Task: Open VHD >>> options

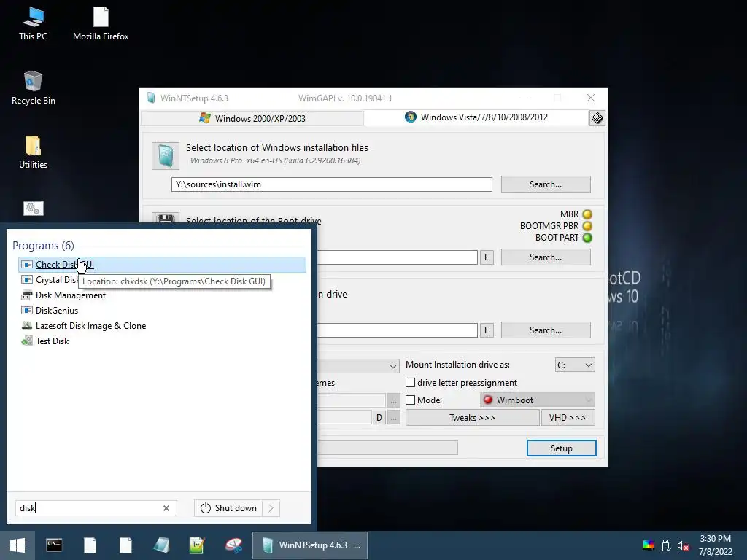Action: point(568,418)
